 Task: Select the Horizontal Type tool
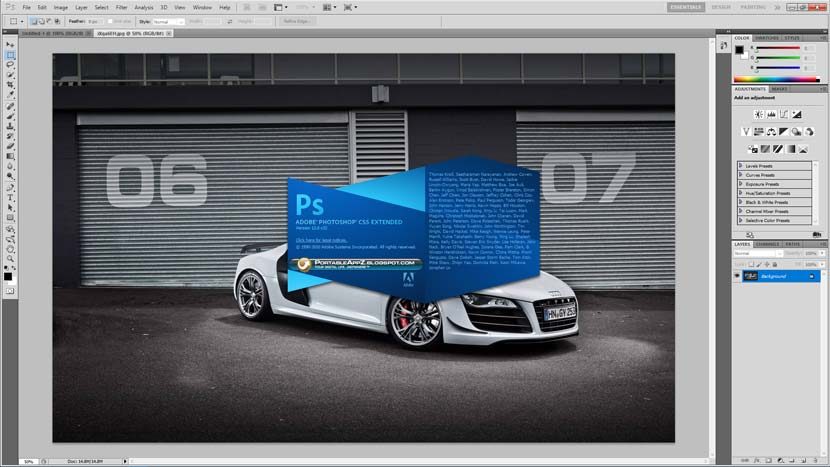coord(10,198)
